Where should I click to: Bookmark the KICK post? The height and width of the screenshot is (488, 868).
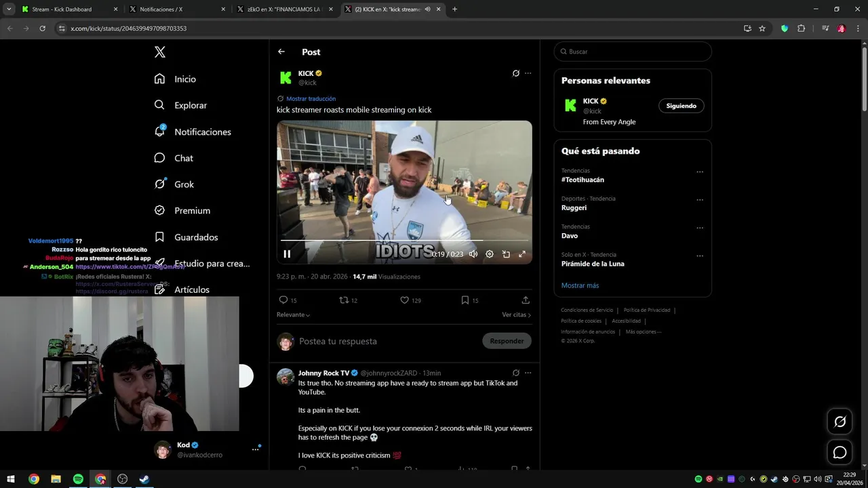(x=469, y=300)
